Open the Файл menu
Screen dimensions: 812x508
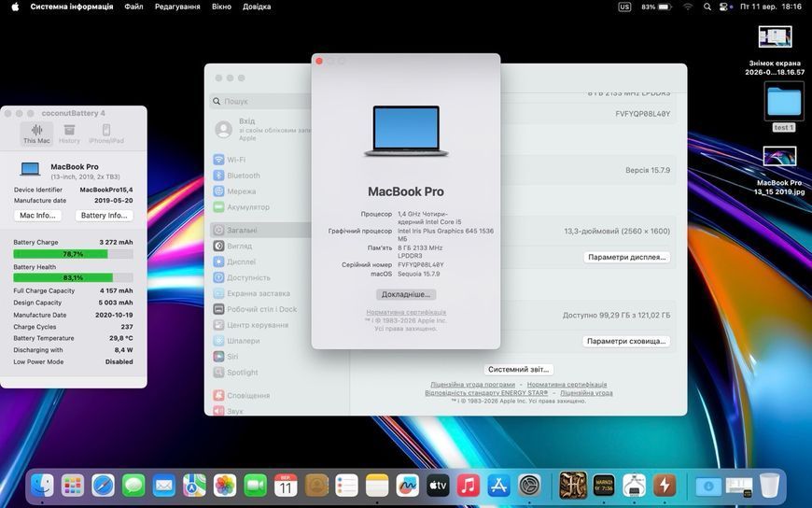[133, 7]
